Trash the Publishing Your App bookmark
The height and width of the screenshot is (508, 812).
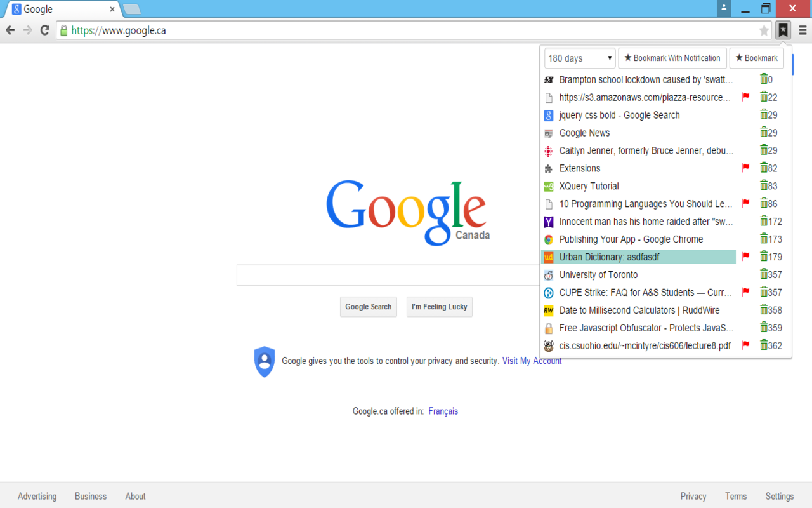click(x=764, y=239)
